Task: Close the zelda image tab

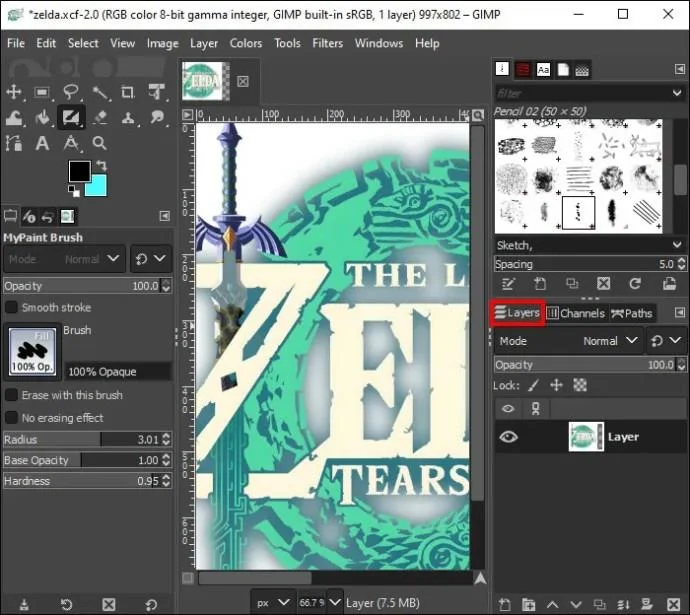Action: point(243,81)
